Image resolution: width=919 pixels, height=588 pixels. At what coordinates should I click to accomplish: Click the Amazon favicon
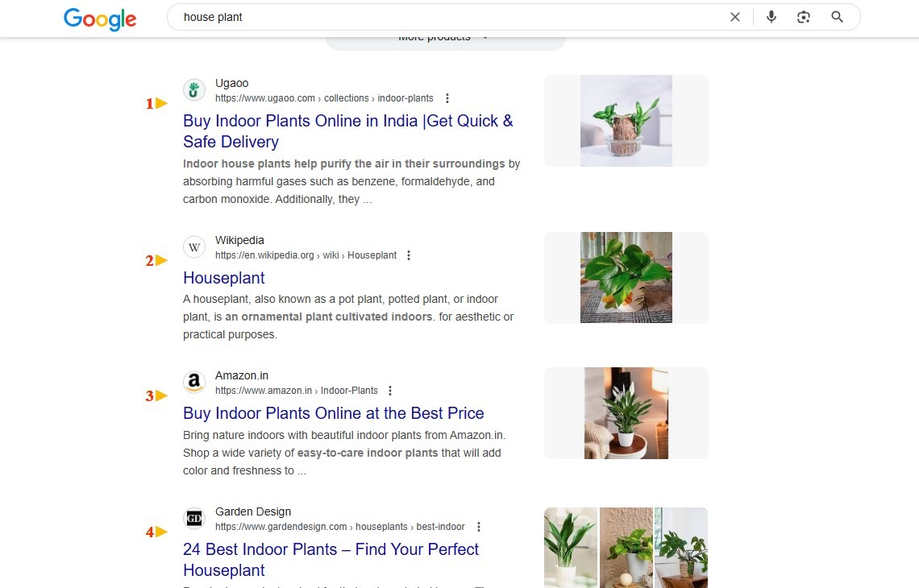coord(194,383)
